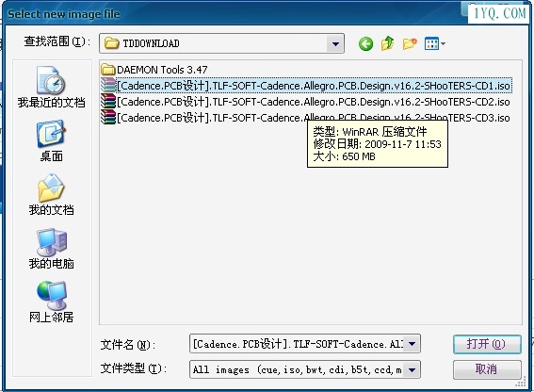Create a new folder
This screenshot has width=534, height=392.
(x=410, y=43)
